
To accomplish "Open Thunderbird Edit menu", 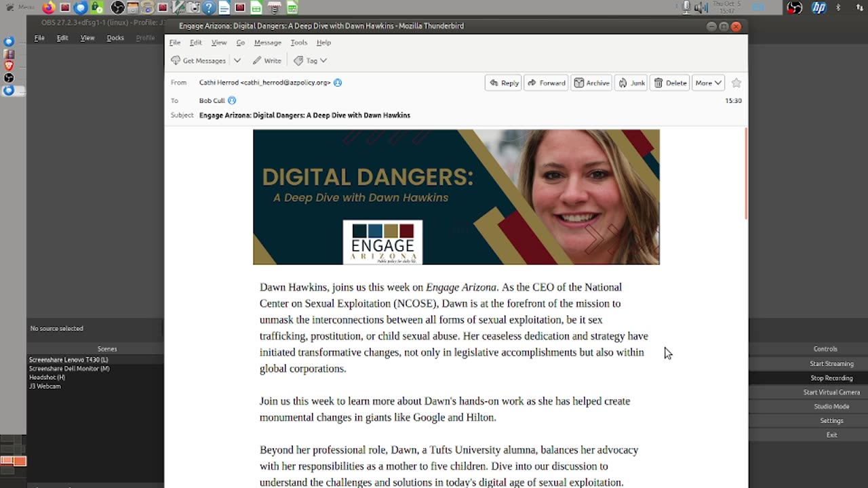I will pyautogui.click(x=196, y=43).
